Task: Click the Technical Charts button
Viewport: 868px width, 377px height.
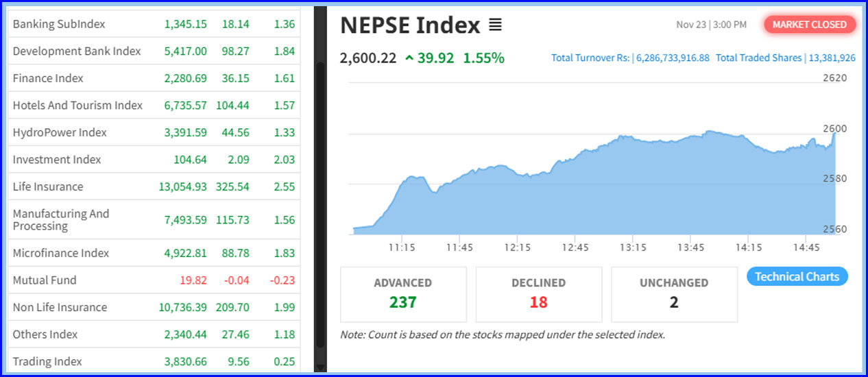Action: click(x=797, y=277)
